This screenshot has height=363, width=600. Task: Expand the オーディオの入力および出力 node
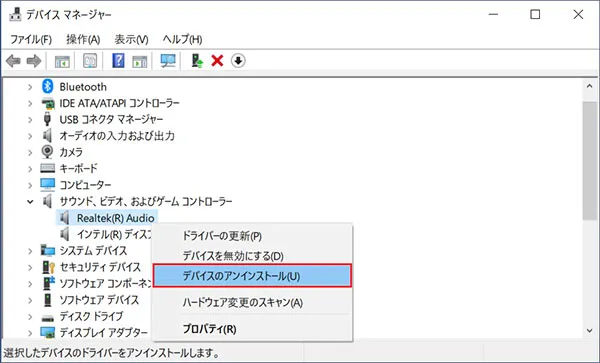[30, 136]
